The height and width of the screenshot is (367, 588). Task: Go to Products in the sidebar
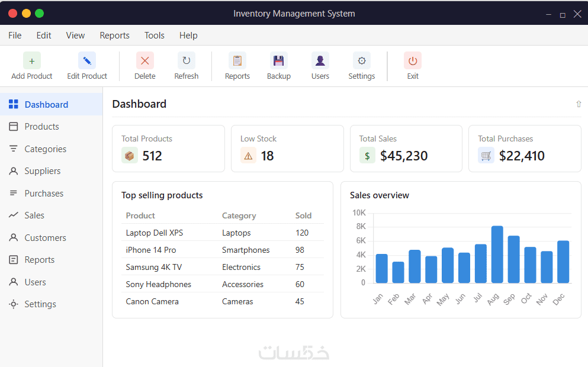pos(41,127)
